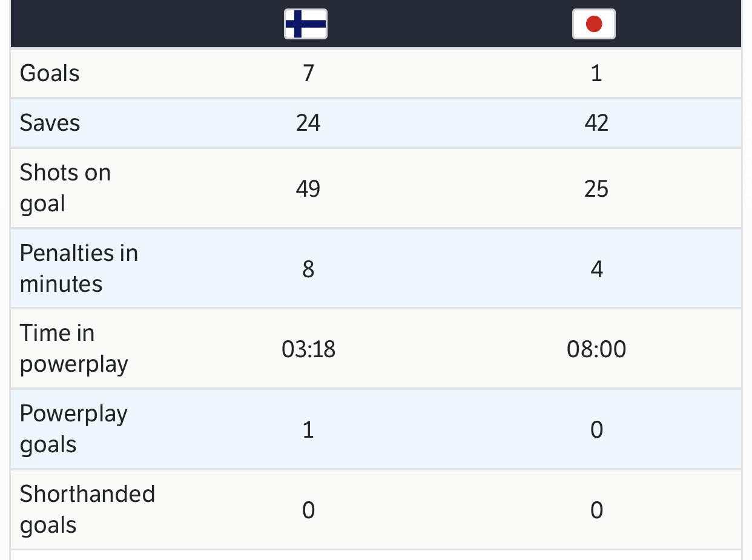Select Japan's powerplay time 08:00

[x=596, y=349]
